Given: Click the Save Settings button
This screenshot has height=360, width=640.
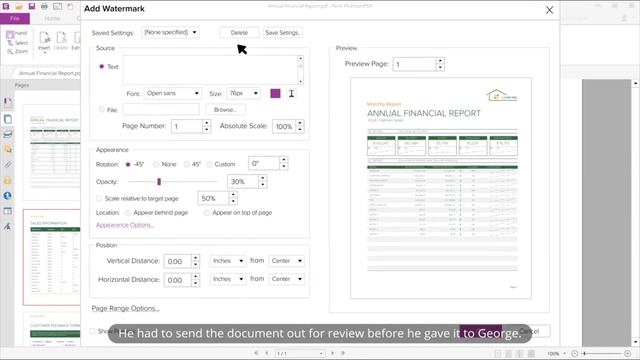Looking at the screenshot, I should (x=282, y=33).
